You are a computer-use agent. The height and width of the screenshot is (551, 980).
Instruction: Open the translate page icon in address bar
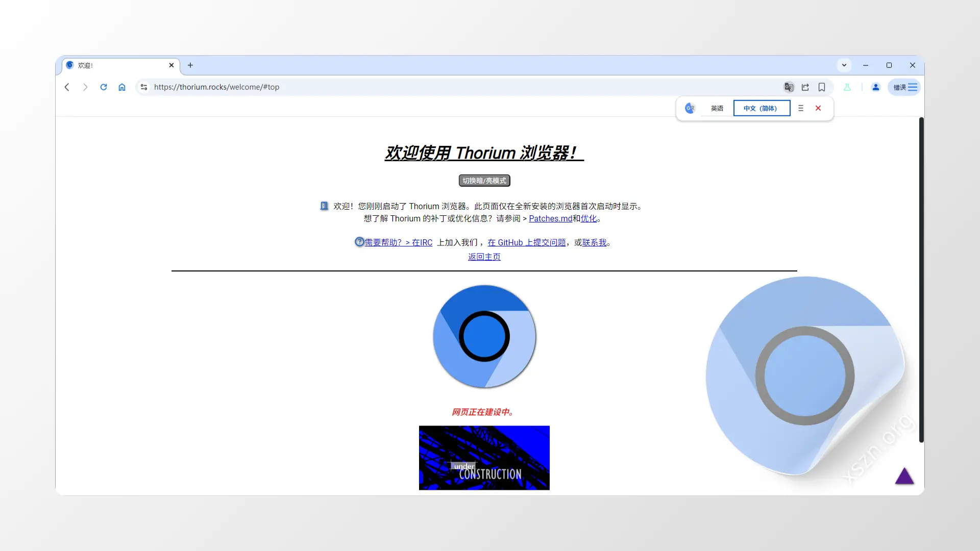[789, 87]
